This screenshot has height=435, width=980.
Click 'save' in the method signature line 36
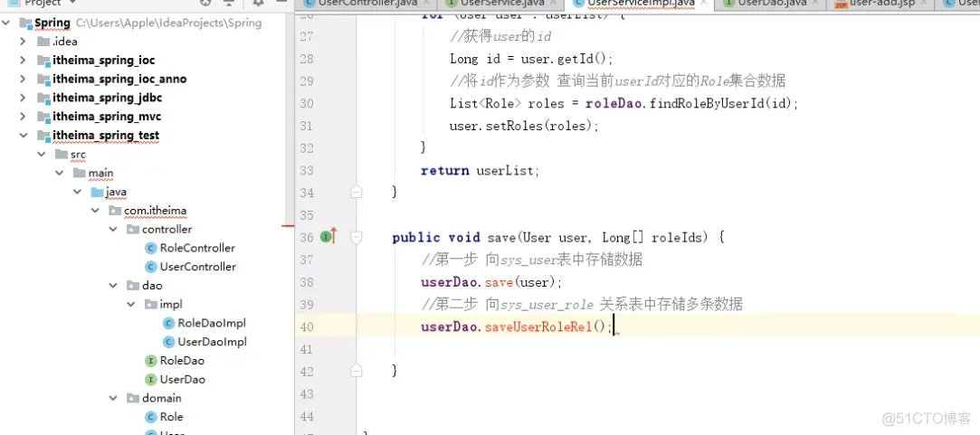(x=501, y=238)
